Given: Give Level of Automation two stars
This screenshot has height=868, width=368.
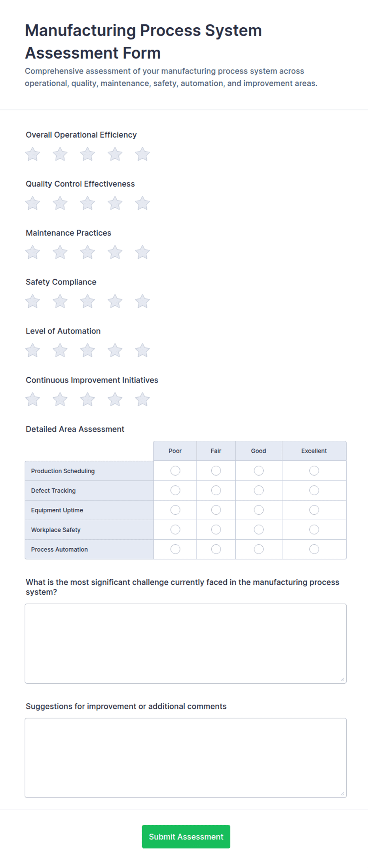Looking at the screenshot, I should [x=60, y=350].
